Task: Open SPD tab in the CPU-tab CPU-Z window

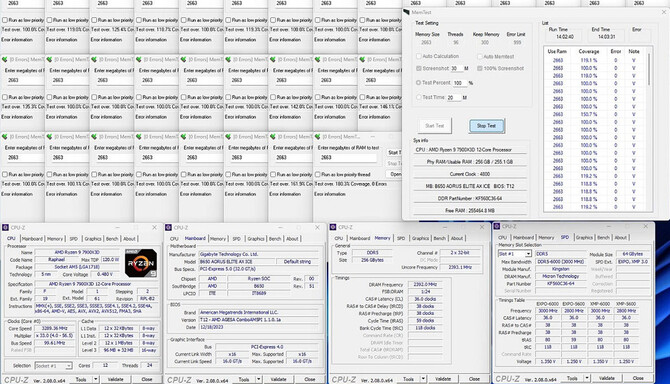Action: pyautogui.click(x=73, y=239)
